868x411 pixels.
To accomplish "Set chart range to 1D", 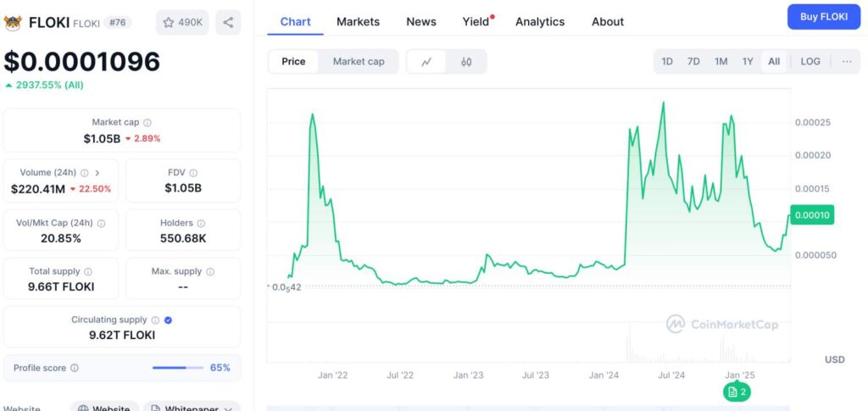I will 667,61.
